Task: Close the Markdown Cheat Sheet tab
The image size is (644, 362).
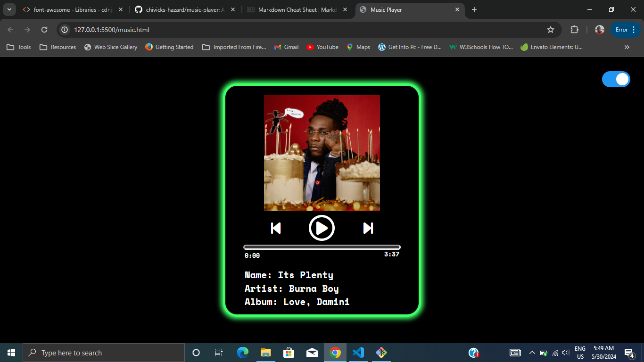Action: click(345, 9)
